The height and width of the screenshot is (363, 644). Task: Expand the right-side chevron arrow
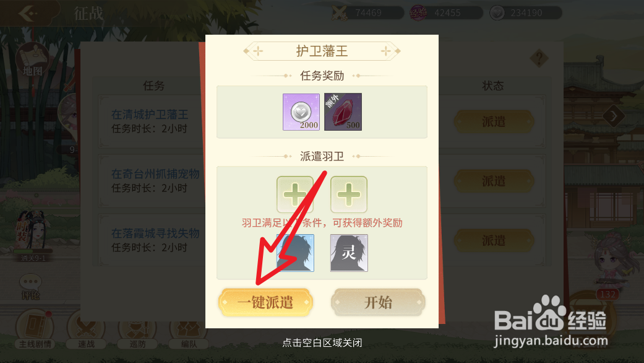coord(614,116)
